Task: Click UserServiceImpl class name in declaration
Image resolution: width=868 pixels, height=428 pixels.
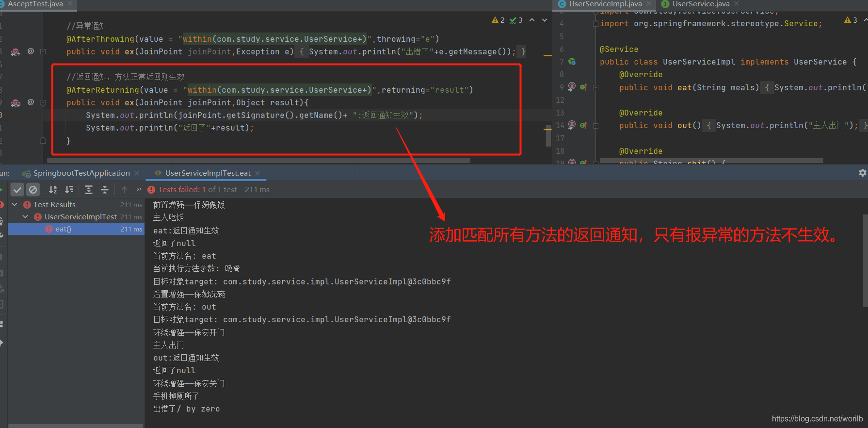Action: tap(699, 62)
